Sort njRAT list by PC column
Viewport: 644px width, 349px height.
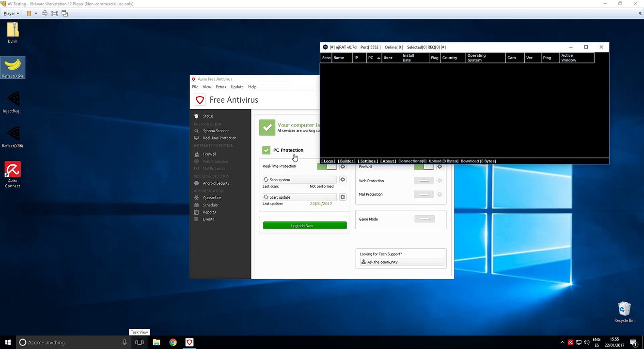(x=374, y=58)
